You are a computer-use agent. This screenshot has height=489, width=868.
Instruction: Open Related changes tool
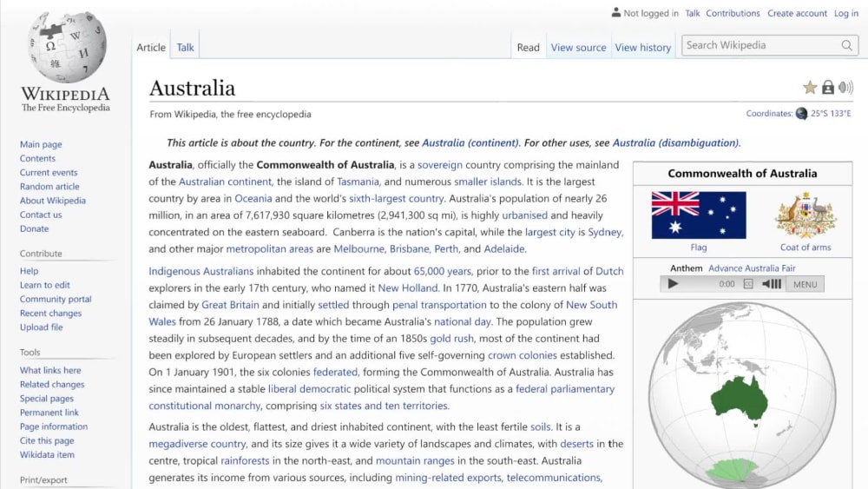(52, 384)
